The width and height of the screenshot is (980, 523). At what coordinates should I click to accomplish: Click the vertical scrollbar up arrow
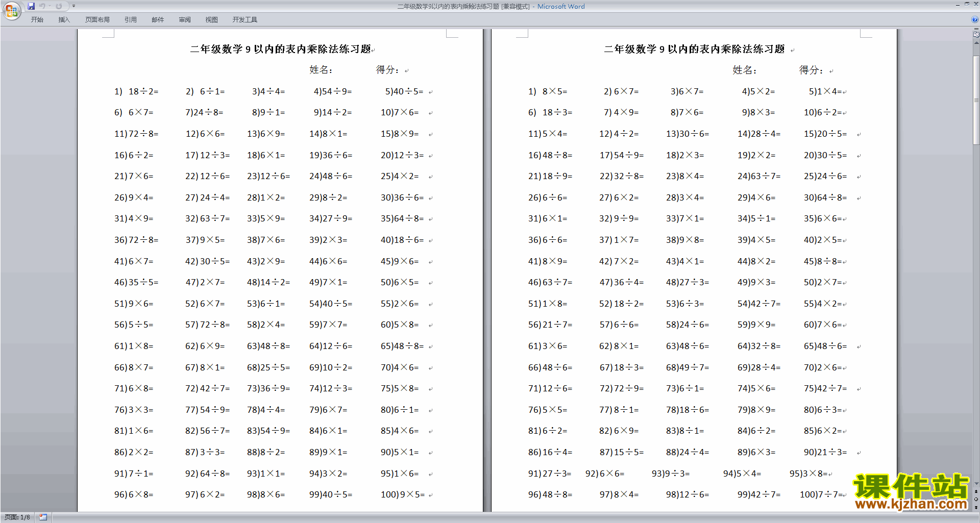[976, 43]
